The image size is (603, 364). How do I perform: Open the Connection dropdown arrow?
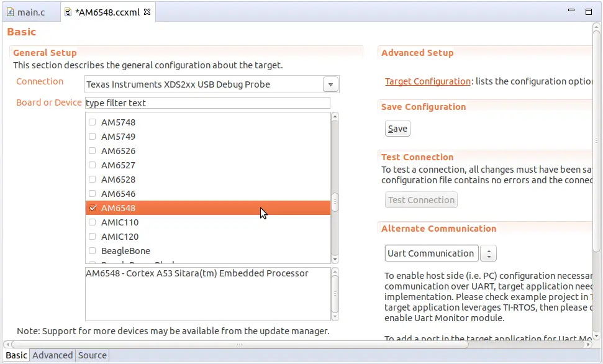[330, 84]
